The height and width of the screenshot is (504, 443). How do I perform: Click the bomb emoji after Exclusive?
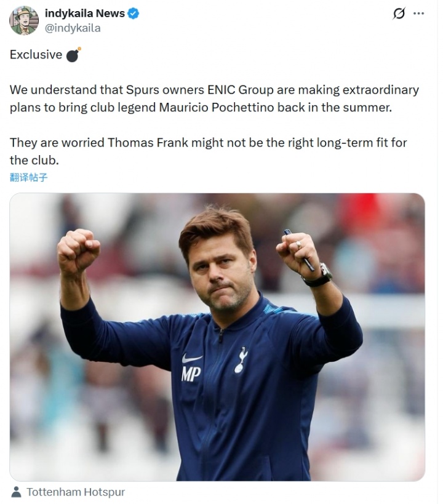[x=73, y=55]
